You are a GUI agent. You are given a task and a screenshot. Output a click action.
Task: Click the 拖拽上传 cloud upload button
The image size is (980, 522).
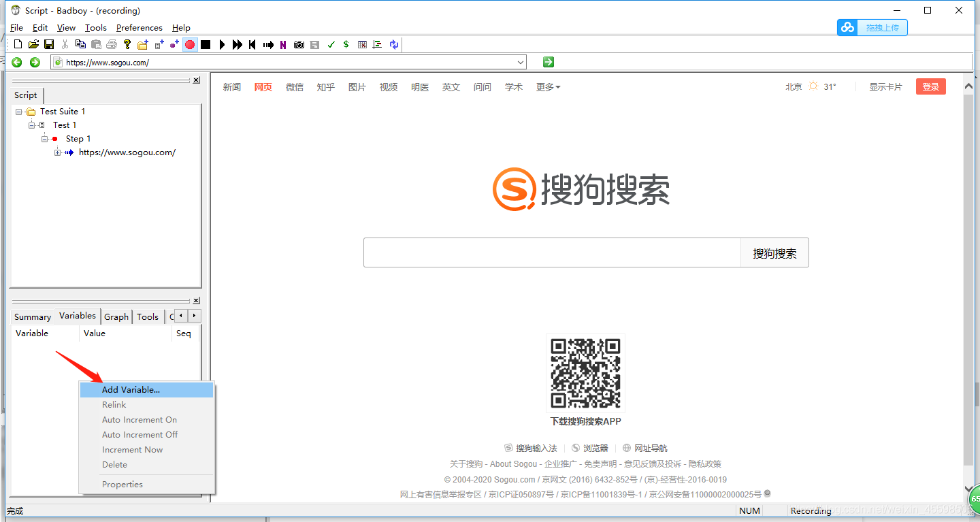point(872,27)
